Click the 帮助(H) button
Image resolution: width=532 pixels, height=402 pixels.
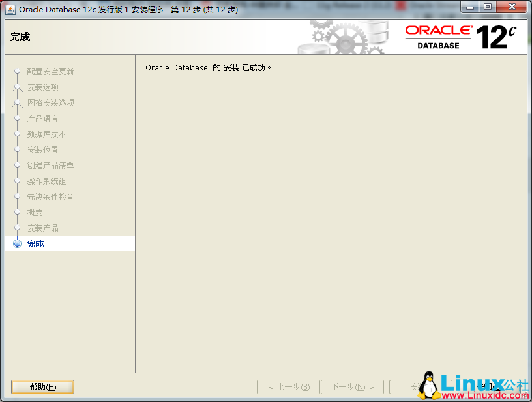pos(42,386)
